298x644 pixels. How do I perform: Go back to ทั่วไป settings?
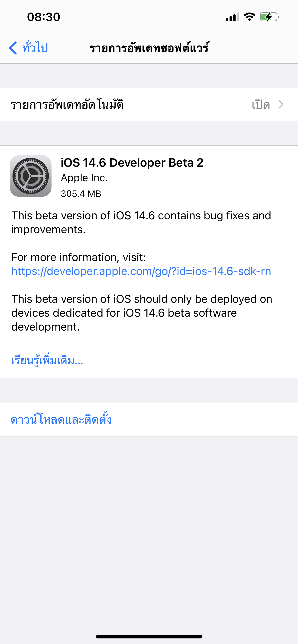point(28,48)
